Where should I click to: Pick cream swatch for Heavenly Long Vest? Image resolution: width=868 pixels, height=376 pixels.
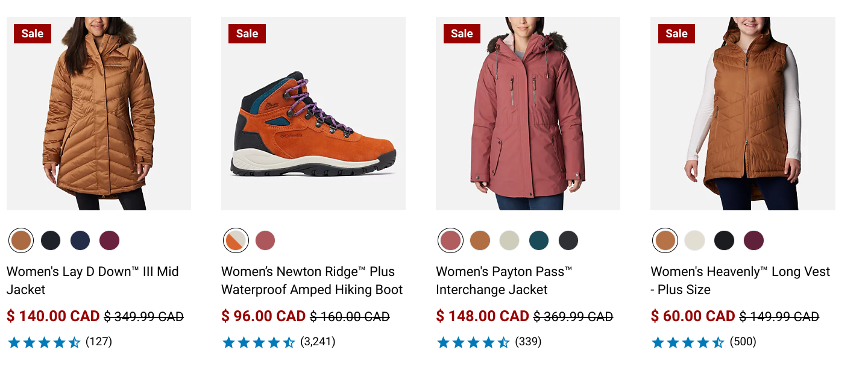click(694, 240)
